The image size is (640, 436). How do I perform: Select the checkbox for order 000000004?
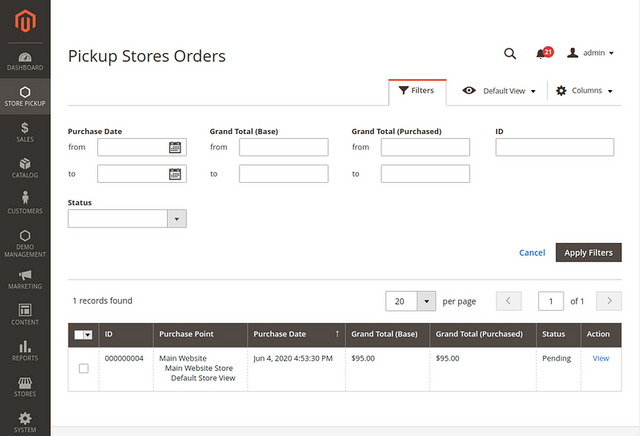point(84,369)
